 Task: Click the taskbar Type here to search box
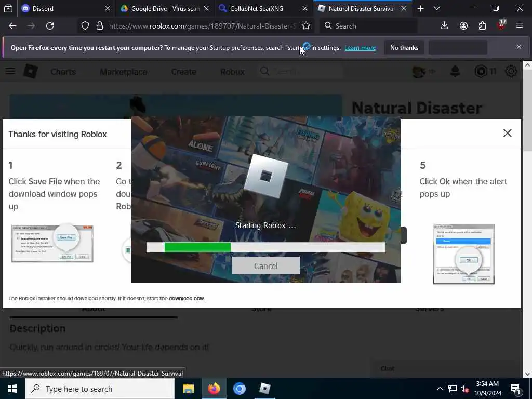100,389
